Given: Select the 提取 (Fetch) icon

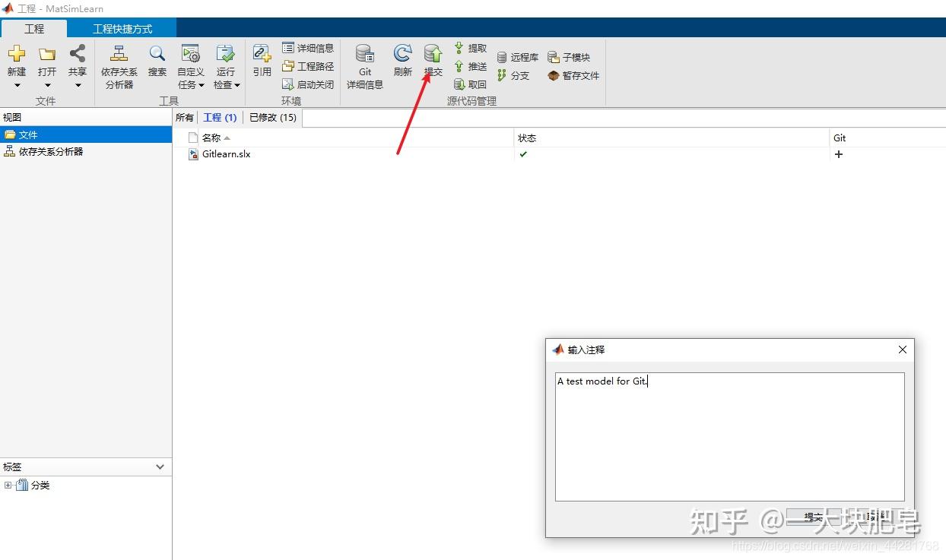Looking at the screenshot, I should click(471, 47).
